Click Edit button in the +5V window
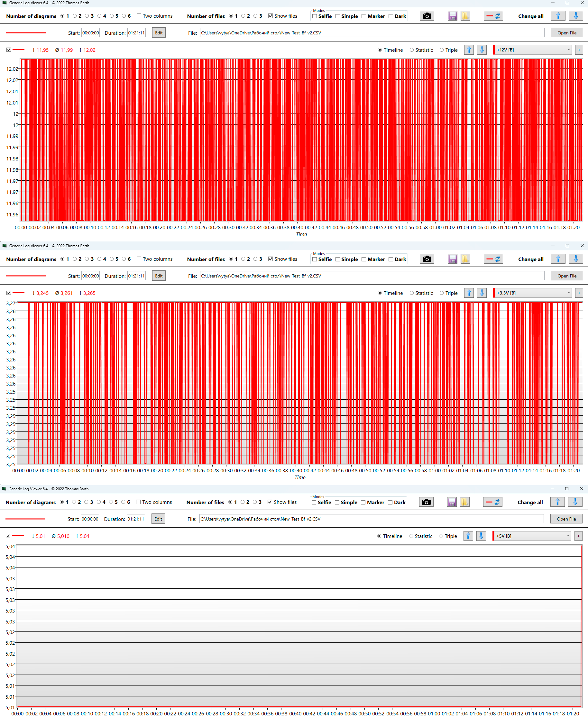The height and width of the screenshot is (717, 588). [158, 519]
